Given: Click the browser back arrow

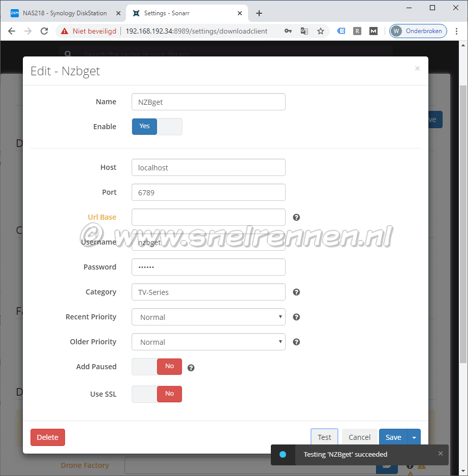Looking at the screenshot, I should [12, 31].
